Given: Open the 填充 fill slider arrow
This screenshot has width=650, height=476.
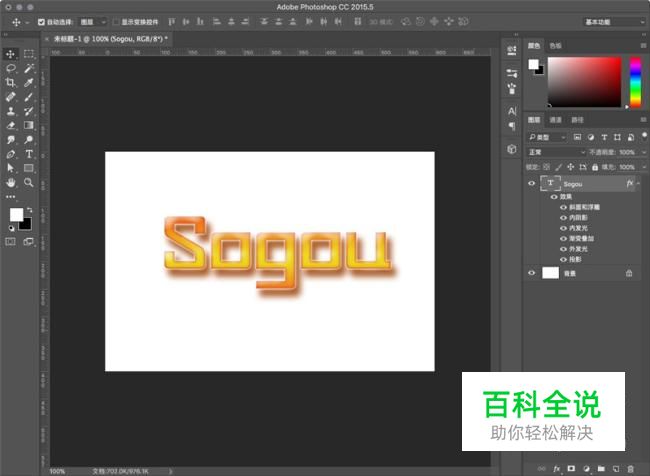Looking at the screenshot, I should point(644,167).
